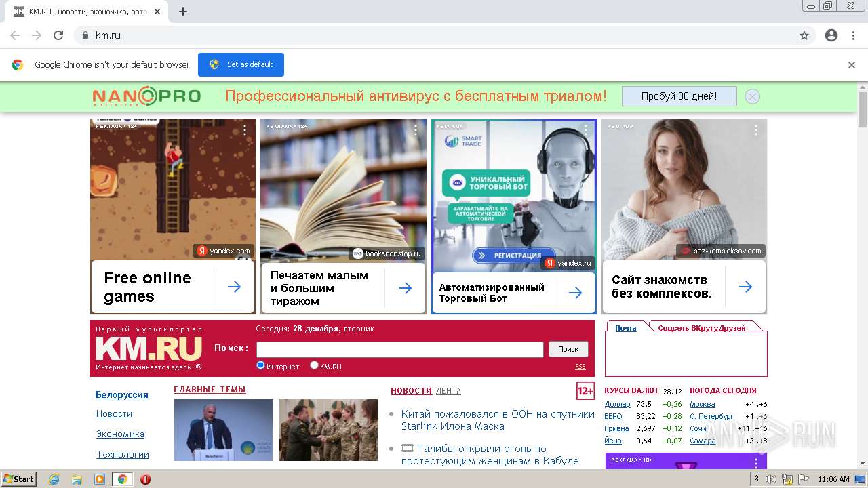Open Новости section in sidebar
868x488 pixels.
pyautogui.click(x=114, y=413)
